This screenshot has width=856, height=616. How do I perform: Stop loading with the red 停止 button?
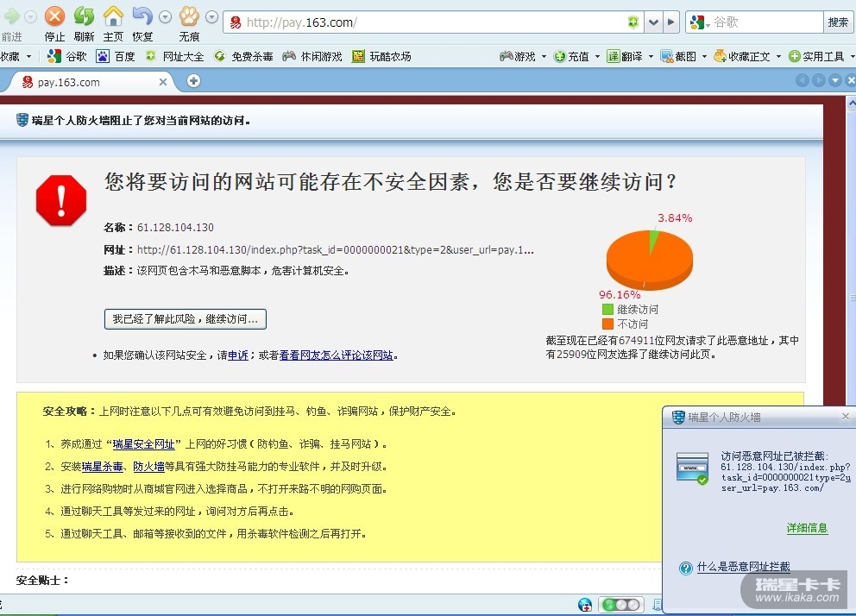point(54,16)
